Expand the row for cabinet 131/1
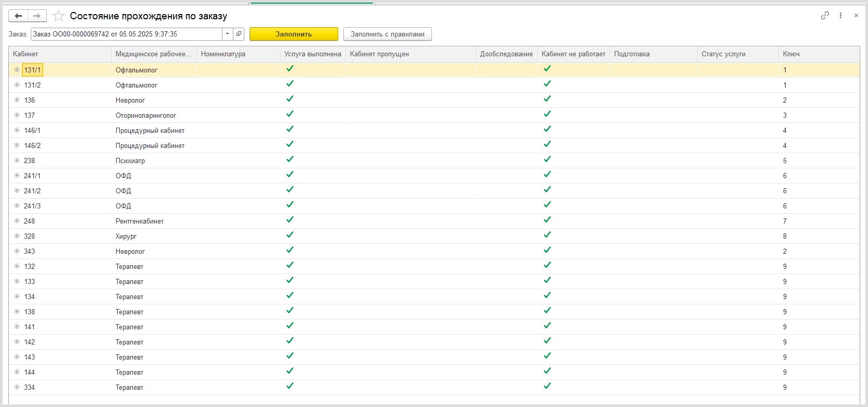The width and height of the screenshot is (868, 407). [17, 70]
